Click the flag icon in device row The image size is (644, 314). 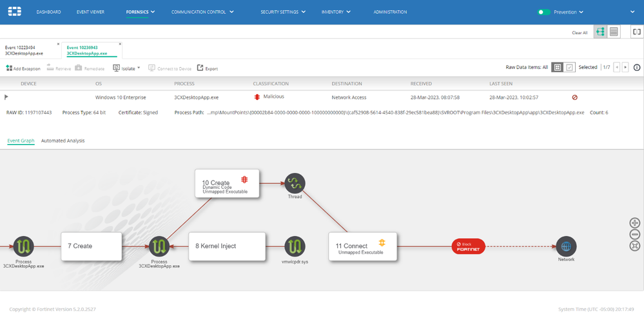pyautogui.click(x=6, y=97)
